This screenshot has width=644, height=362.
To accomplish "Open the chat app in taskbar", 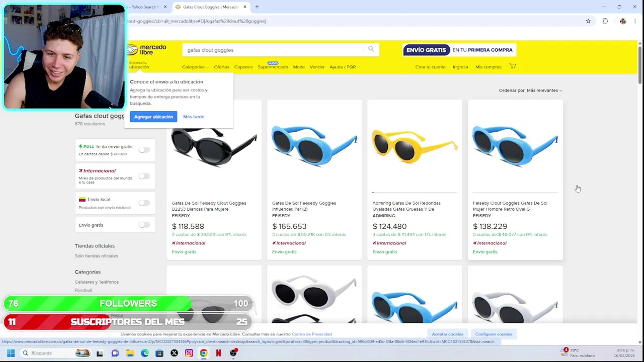I will tap(115, 353).
